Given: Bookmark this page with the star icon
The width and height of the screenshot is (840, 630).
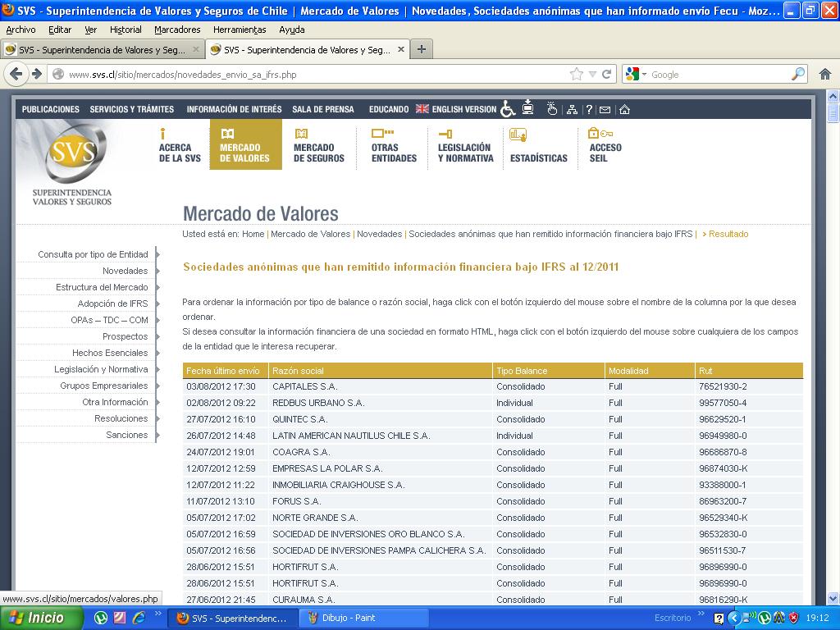Looking at the screenshot, I should click(577, 74).
